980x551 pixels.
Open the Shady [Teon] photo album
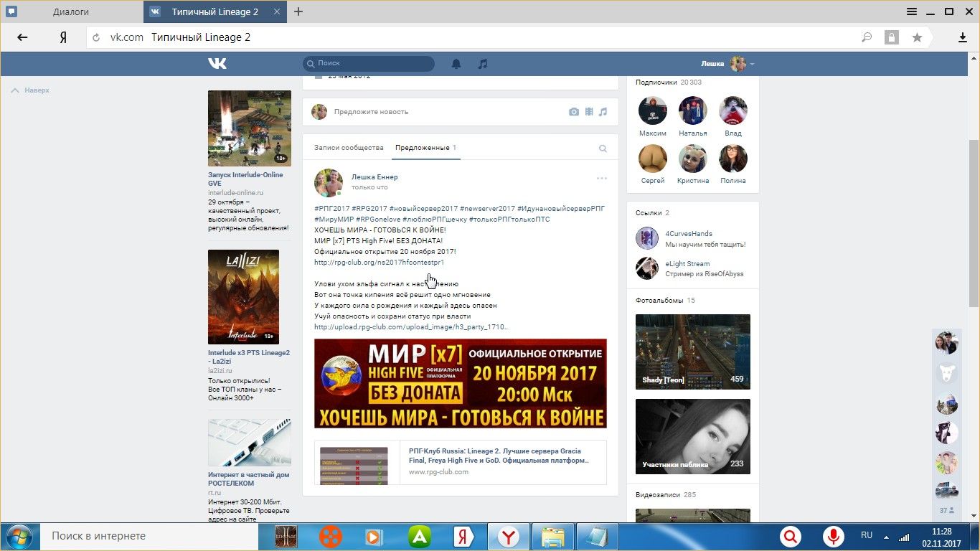(693, 352)
